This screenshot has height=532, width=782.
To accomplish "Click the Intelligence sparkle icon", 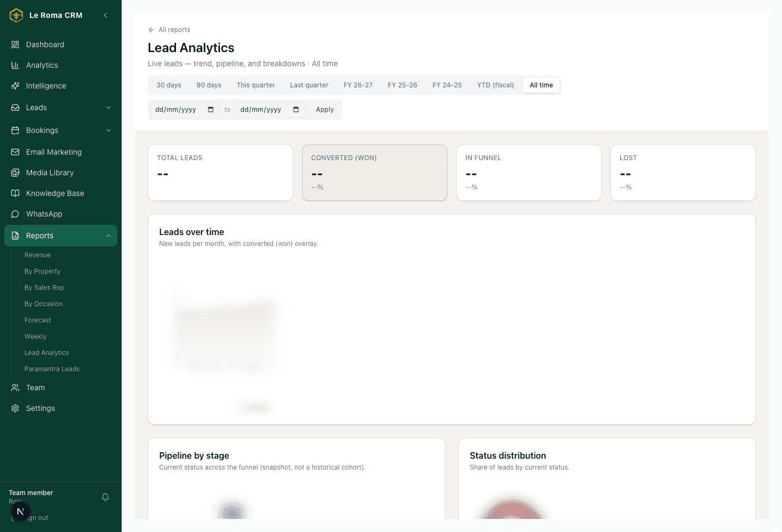I will coord(15,86).
